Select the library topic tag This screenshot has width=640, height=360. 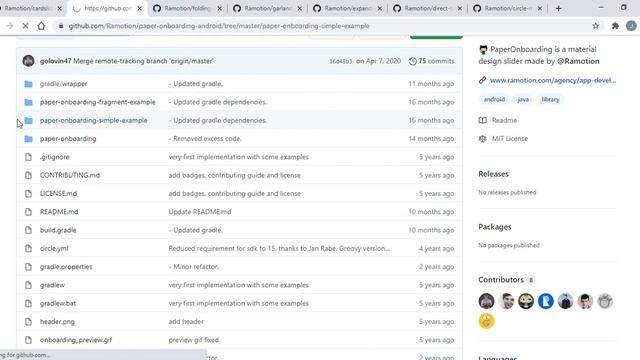[550, 99]
